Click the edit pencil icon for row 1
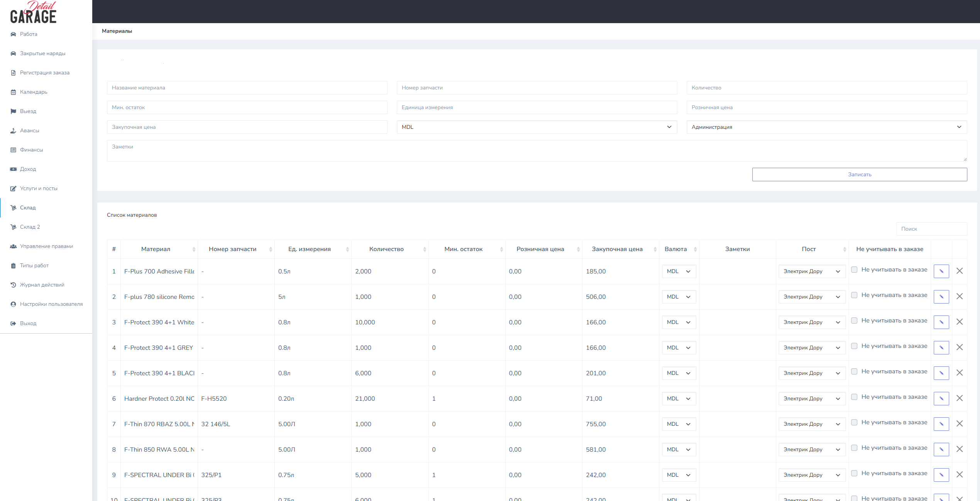The width and height of the screenshot is (980, 501). point(941,271)
